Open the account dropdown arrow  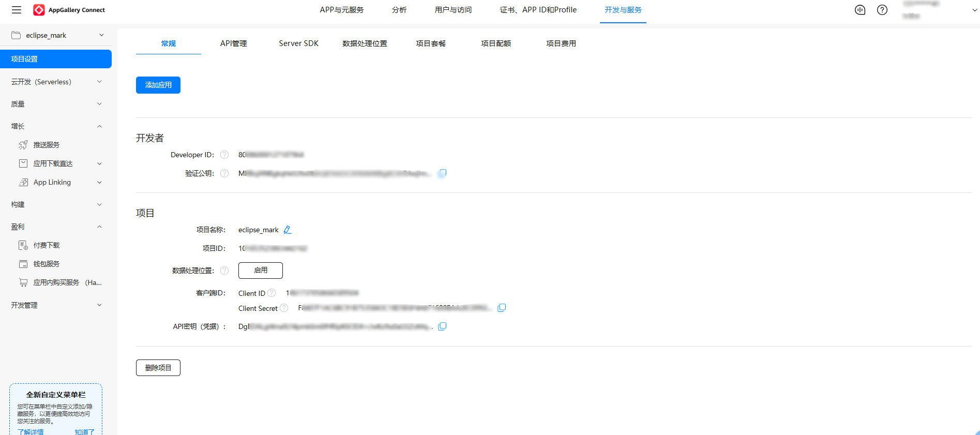[975, 10]
